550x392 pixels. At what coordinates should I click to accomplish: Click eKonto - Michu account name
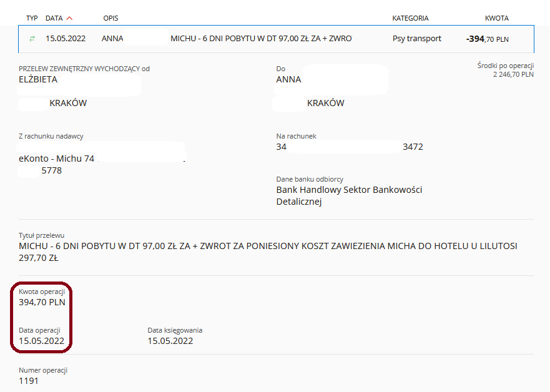(x=56, y=159)
